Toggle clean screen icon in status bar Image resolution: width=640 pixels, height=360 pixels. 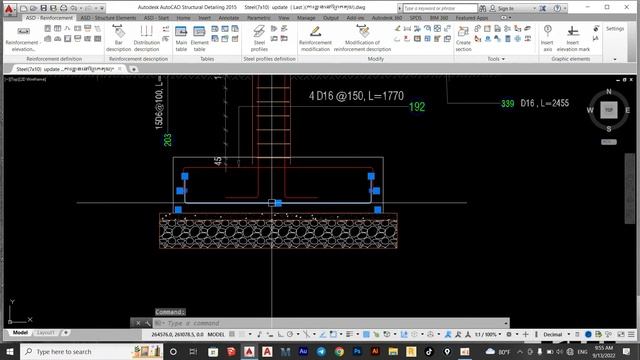tap(621, 334)
